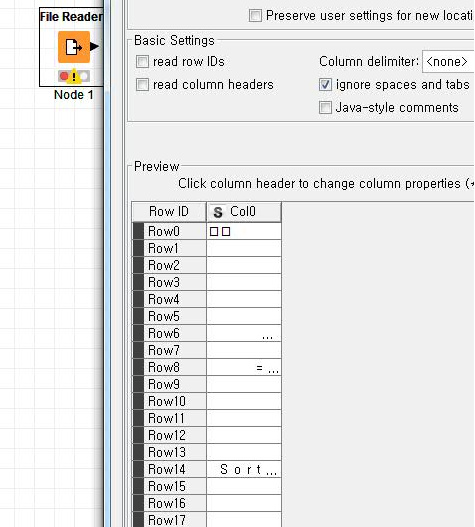Click the File Reader output port arrow
Image resolution: width=475 pixels, height=527 pixels.
[x=94, y=47]
